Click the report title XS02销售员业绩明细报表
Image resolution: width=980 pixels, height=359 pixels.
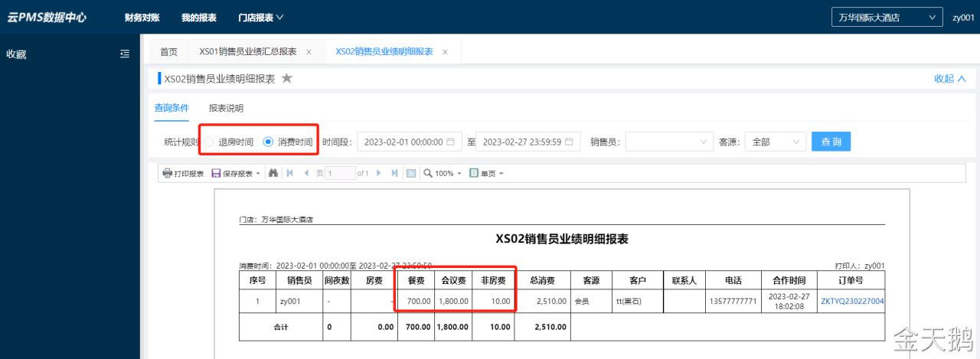(562, 239)
